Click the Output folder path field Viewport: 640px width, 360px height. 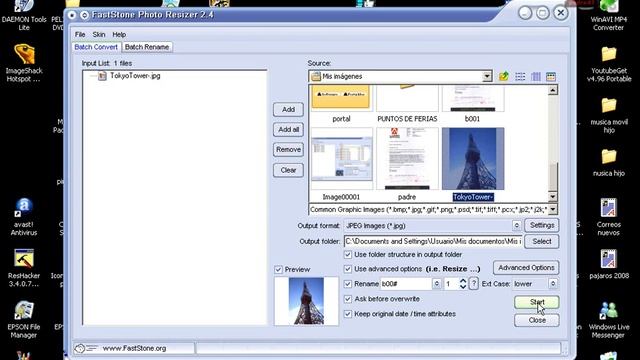coord(433,241)
